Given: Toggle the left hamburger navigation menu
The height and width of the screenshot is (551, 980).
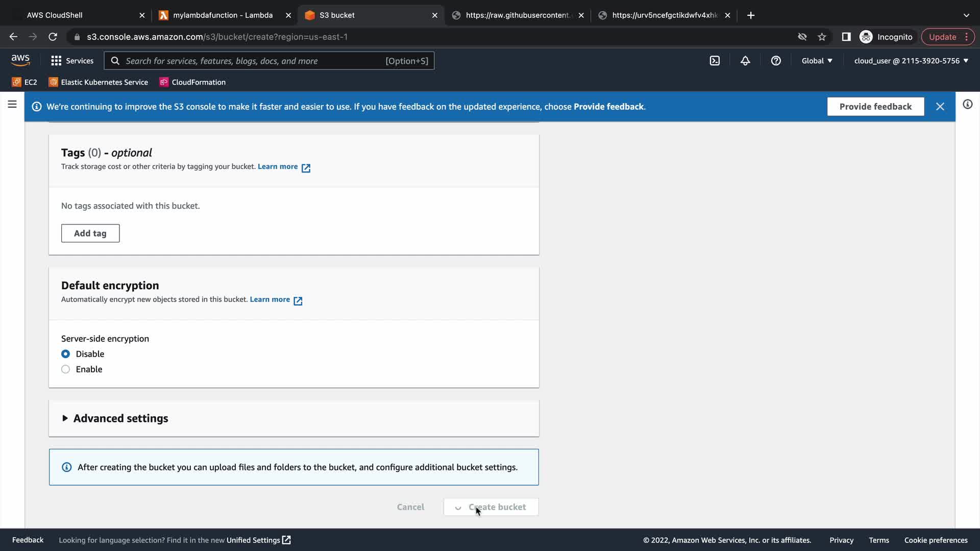Looking at the screenshot, I should (12, 105).
